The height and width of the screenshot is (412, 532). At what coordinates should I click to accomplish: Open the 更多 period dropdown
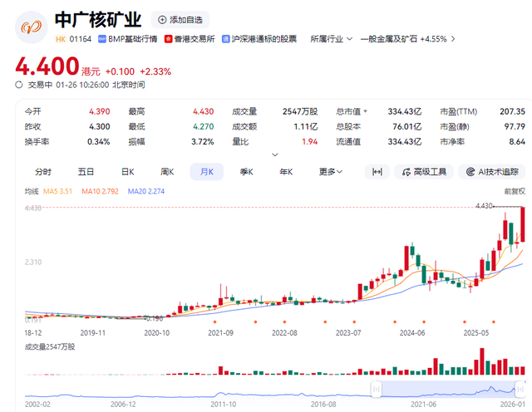[x=331, y=172]
